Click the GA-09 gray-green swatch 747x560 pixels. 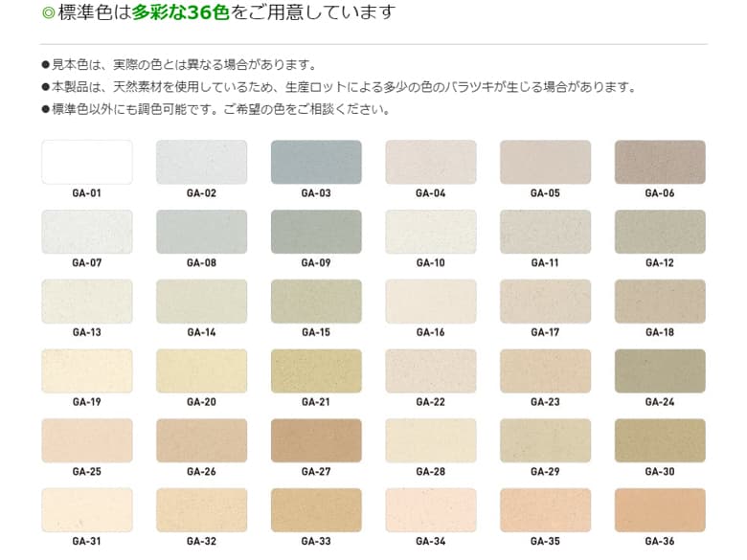tap(316, 232)
